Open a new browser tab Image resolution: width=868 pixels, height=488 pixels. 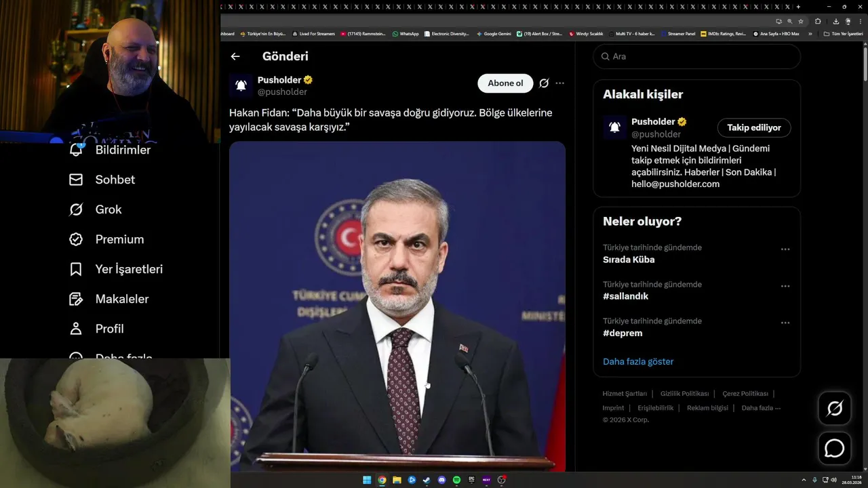coord(798,7)
